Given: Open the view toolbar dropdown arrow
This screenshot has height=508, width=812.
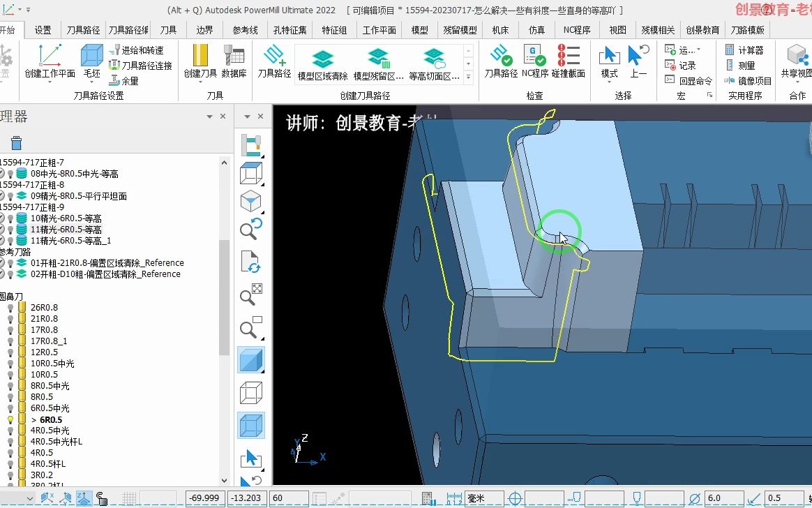Looking at the screenshot, I should pyautogui.click(x=247, y=117).
